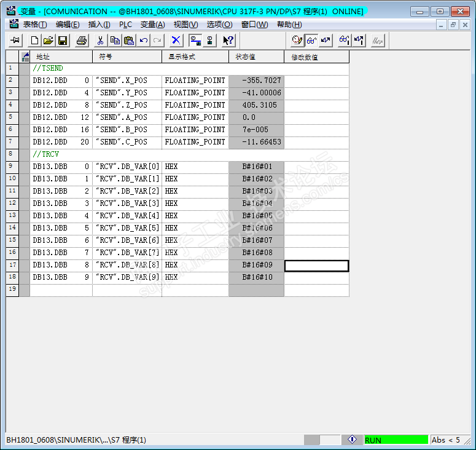Click the update monitor values icon
The image size is (476, 450).
point(345,41)
